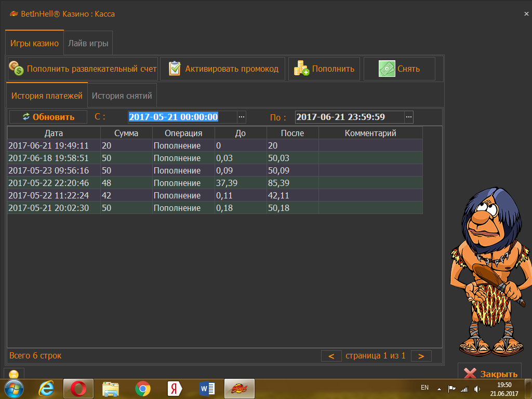Switch to the Лайв игры tab
532x399 pixels.
point(88,43)
